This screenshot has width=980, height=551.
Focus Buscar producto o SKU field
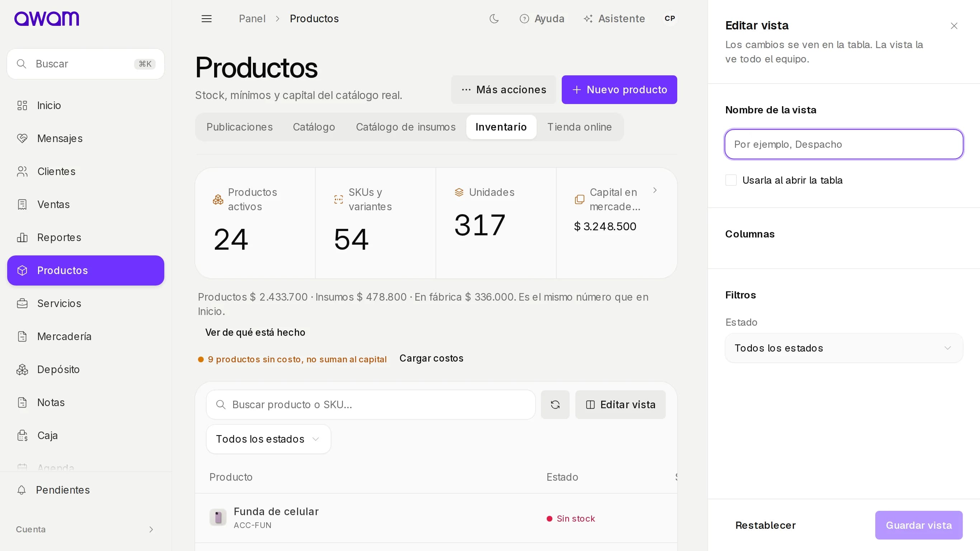pos(371,405)
